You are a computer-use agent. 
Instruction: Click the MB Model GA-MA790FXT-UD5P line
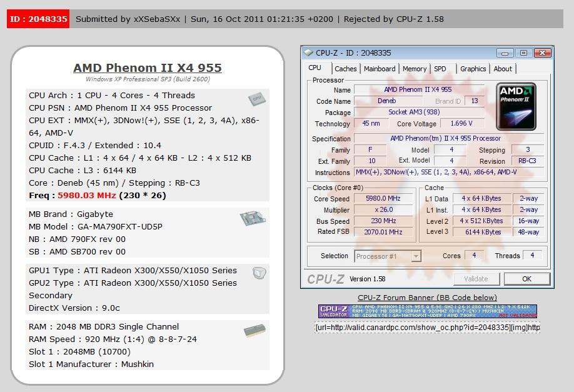coord(96,226)
